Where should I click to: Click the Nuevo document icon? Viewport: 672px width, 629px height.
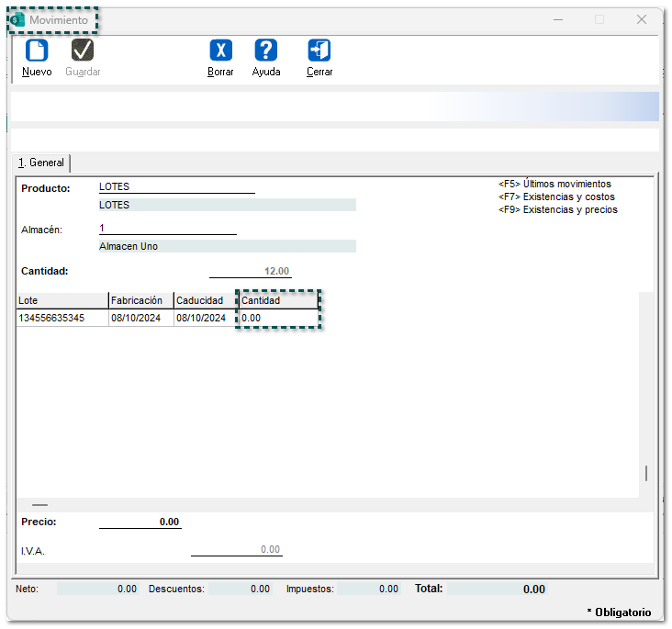[x=37, y=51]
